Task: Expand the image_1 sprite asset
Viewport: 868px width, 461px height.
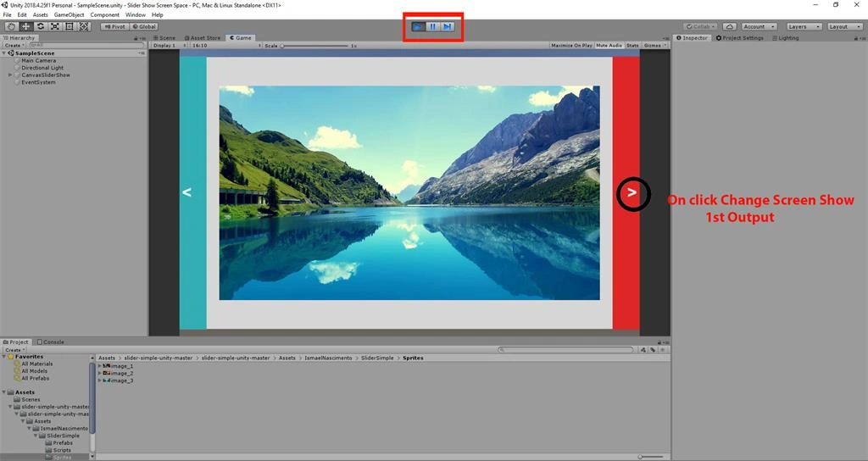Action: [100, 366]
